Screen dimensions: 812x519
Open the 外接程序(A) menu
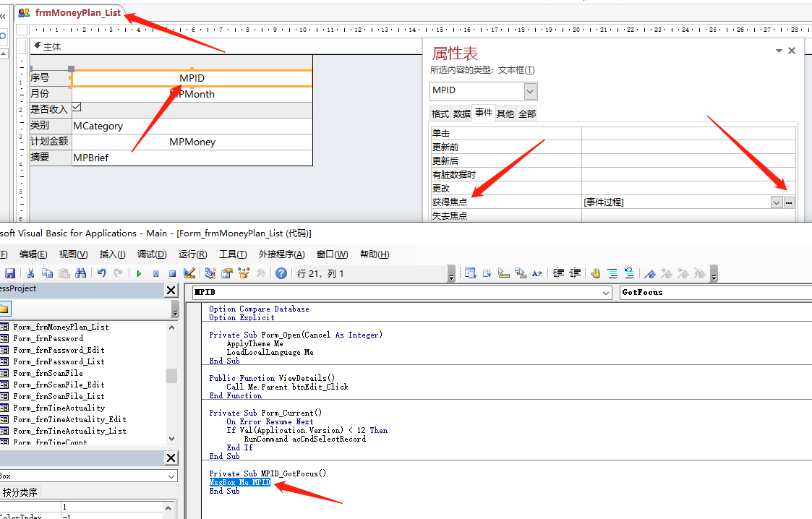(x=282, y=254)
